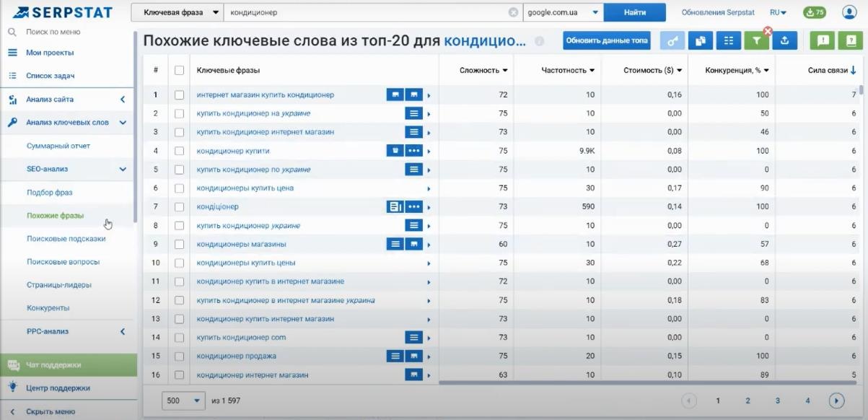Viewport: 868px width, 420px height.
Task: Click list icon in 'кондиционеры магазины' row
Action: pos(395,244)
